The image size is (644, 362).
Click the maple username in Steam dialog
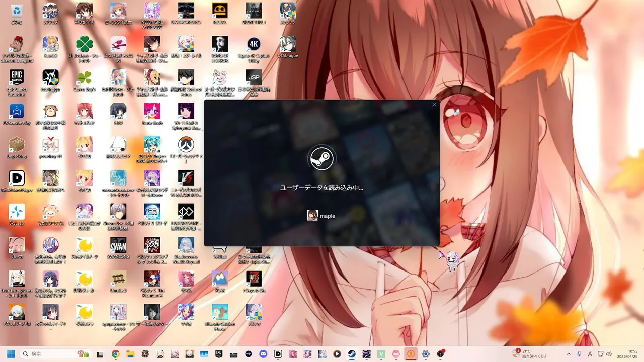tap(328, 216)
